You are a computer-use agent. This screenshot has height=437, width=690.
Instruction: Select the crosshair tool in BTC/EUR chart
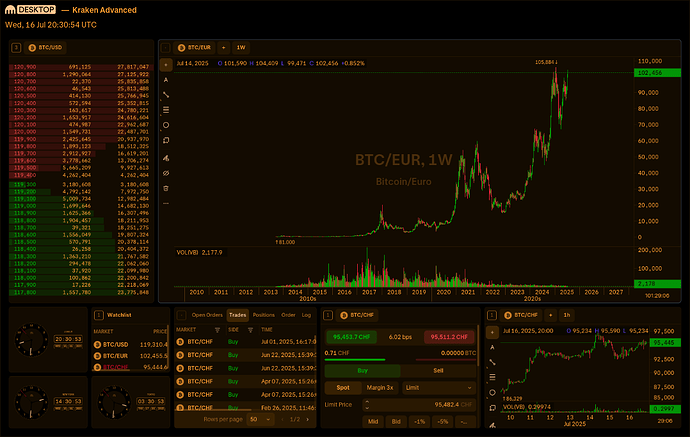[166, 65]
